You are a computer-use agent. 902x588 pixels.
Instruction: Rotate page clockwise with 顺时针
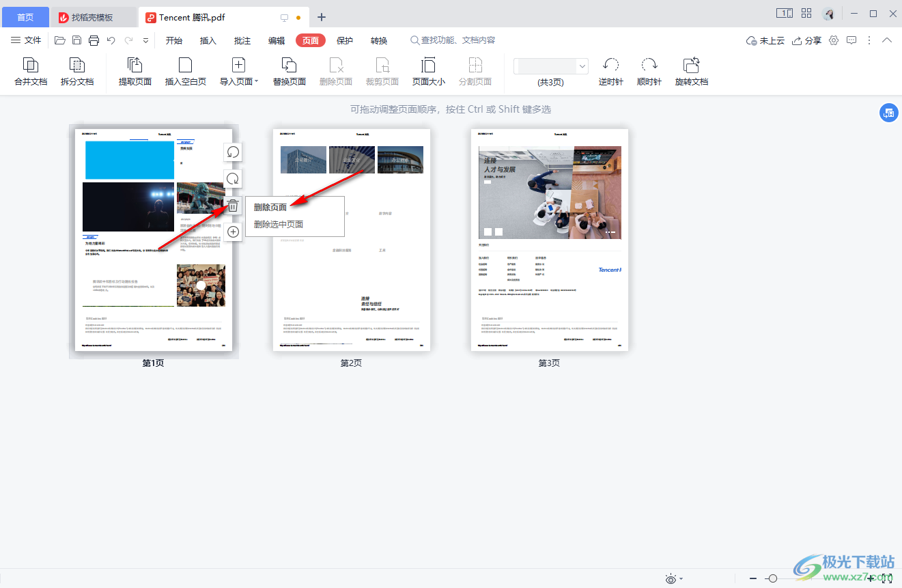(649, 72)
